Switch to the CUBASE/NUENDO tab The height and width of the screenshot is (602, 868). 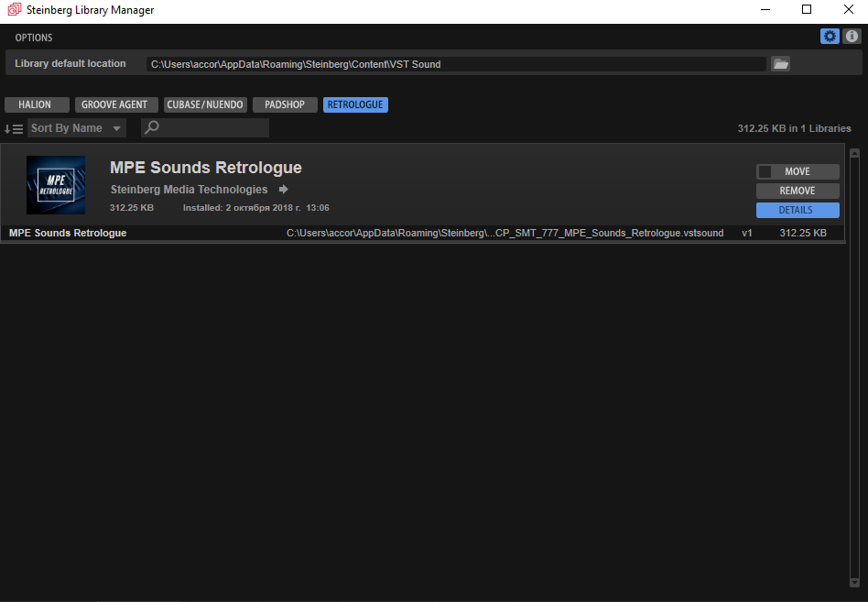point(205,104)
